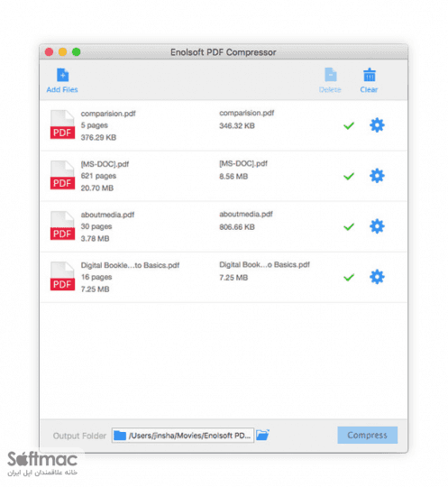Screen dimensions: 448x487
Task: Close the window with the red button
Action: [x=49, y=52]
